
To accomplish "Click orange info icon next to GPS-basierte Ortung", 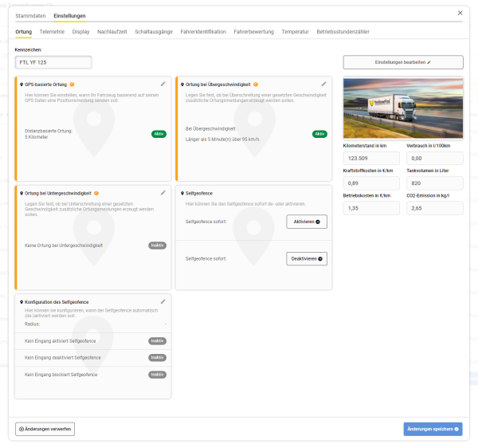I will (73, 84).
